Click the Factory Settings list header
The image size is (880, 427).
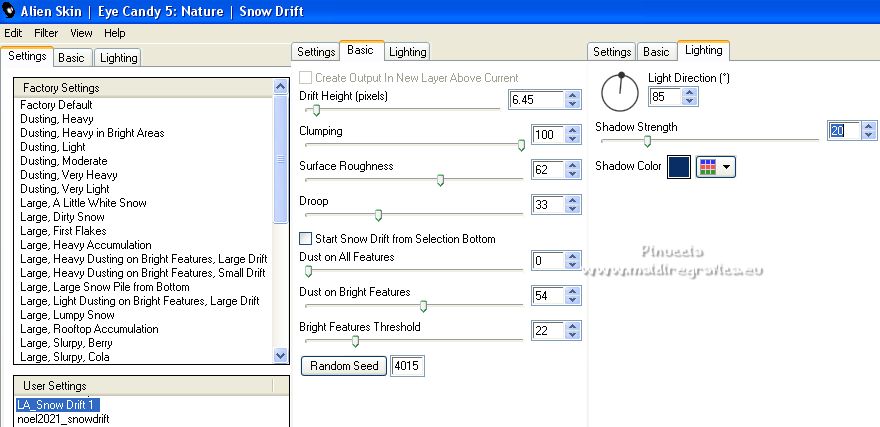click(143, 88)
